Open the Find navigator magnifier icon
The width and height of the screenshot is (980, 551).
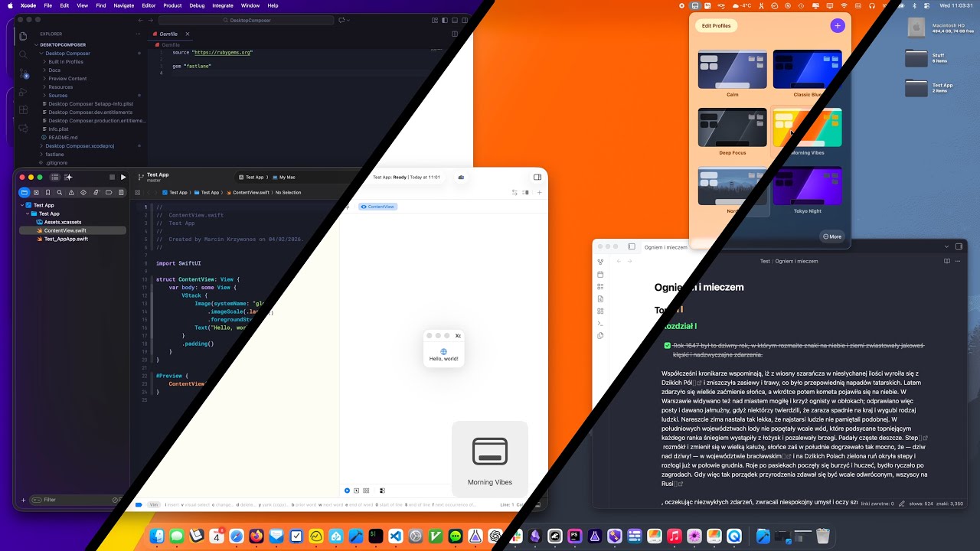[x=60, y=193]
